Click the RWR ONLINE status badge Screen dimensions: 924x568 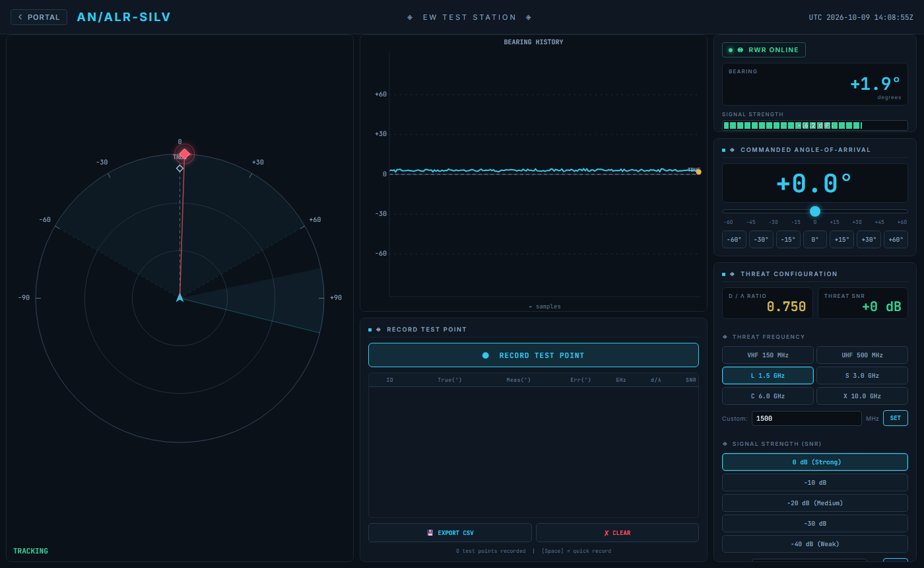tap(764, 50)
